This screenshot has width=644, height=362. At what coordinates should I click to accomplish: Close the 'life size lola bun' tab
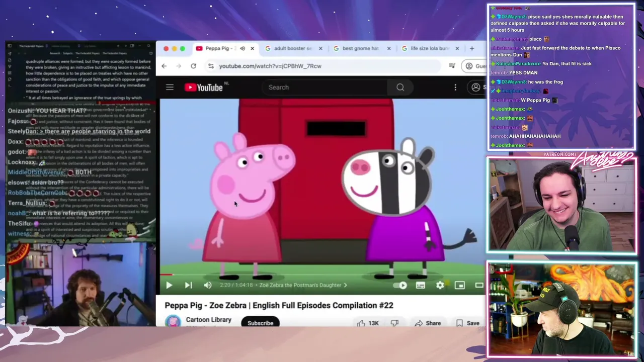(457, 48)
